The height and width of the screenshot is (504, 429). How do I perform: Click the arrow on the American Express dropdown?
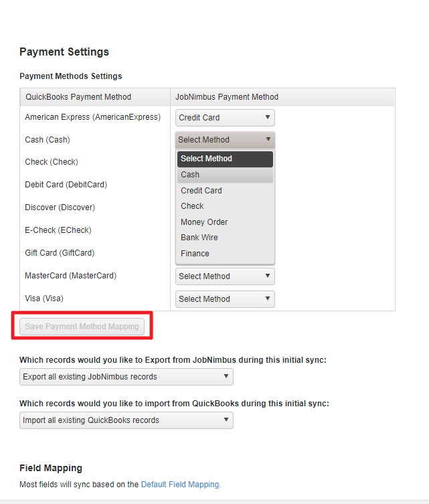tap(267, 117)
